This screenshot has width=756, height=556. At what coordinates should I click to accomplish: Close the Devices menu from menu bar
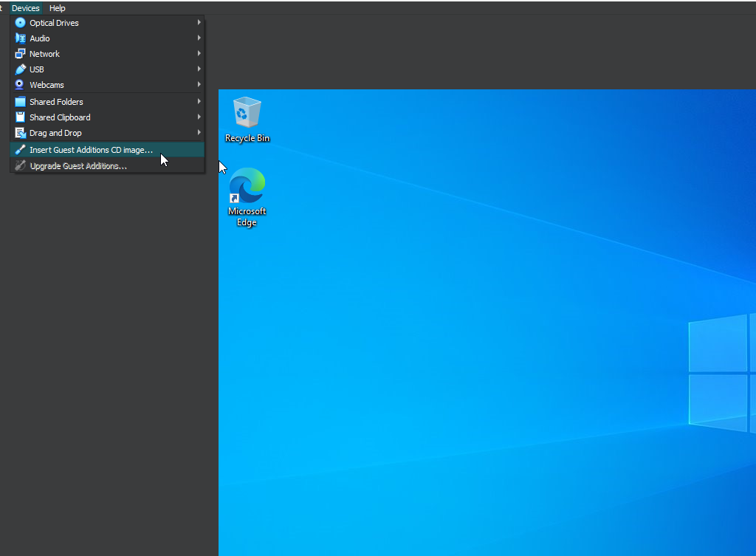click(26, 8)
